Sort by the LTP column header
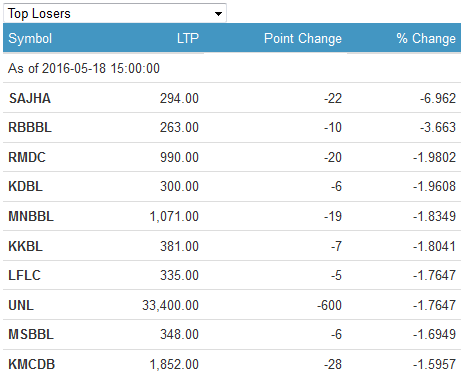Viewport: 462px width, 376px height. (188, 38)
